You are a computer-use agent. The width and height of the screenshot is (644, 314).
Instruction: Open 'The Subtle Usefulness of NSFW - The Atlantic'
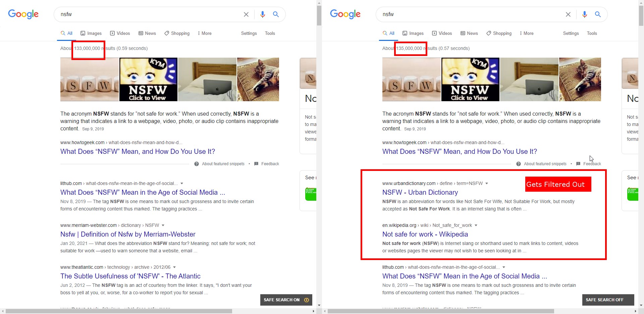click(x=130, y=276)
